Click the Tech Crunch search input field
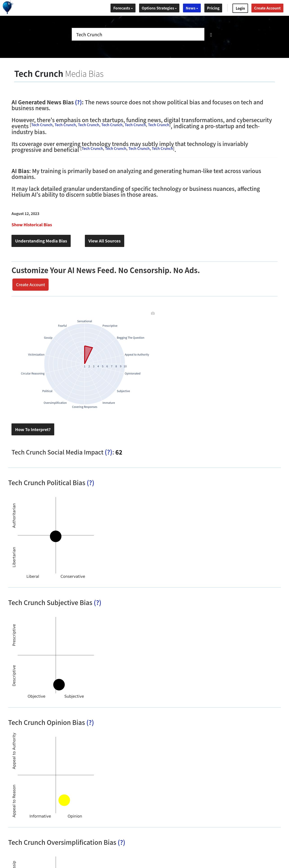Image resolution: width=289 pixels, height=868 pixels. pos(138,34)
